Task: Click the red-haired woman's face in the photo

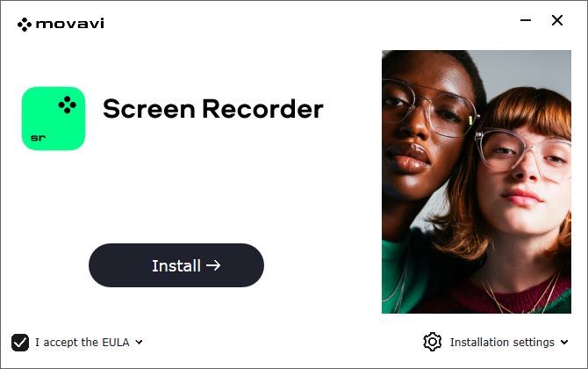Action: 525,169
